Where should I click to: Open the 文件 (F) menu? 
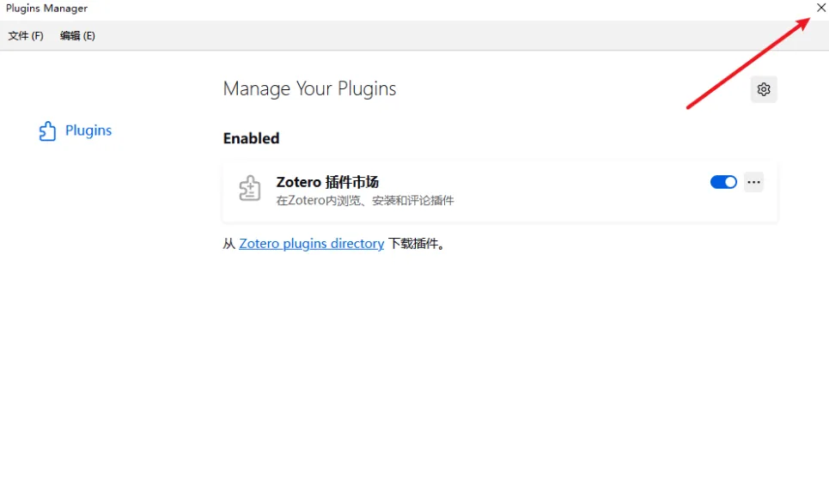[x=26, y=36]
